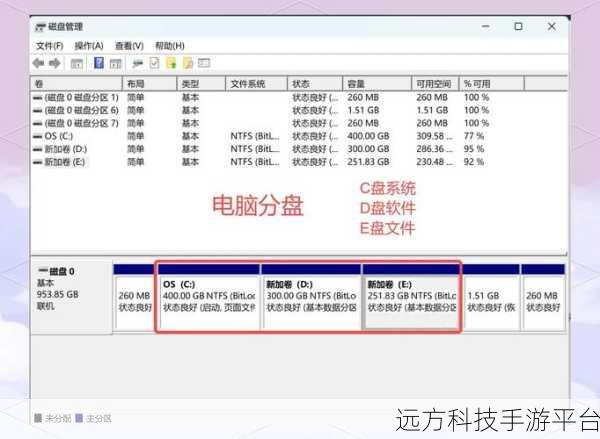This screenshot has height=439, width=600.
Task: Toggle the show/hide console tree icon
Action: point(77,64)
